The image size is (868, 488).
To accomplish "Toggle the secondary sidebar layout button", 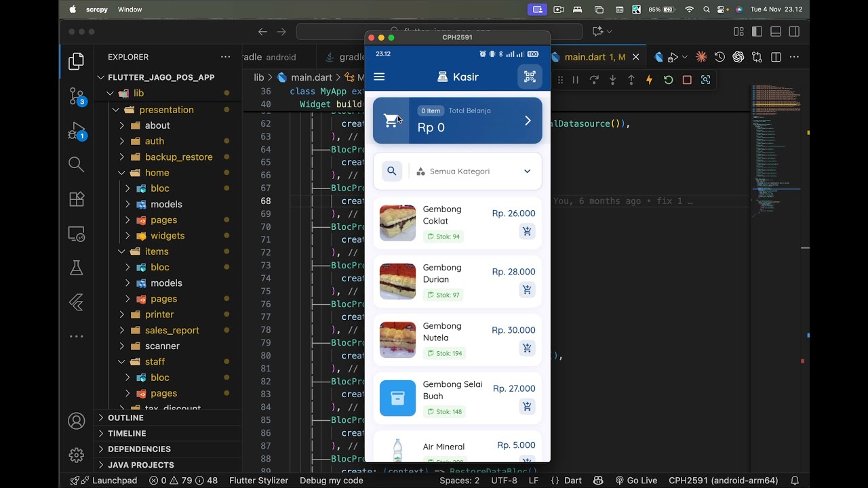I will [794, 31].
